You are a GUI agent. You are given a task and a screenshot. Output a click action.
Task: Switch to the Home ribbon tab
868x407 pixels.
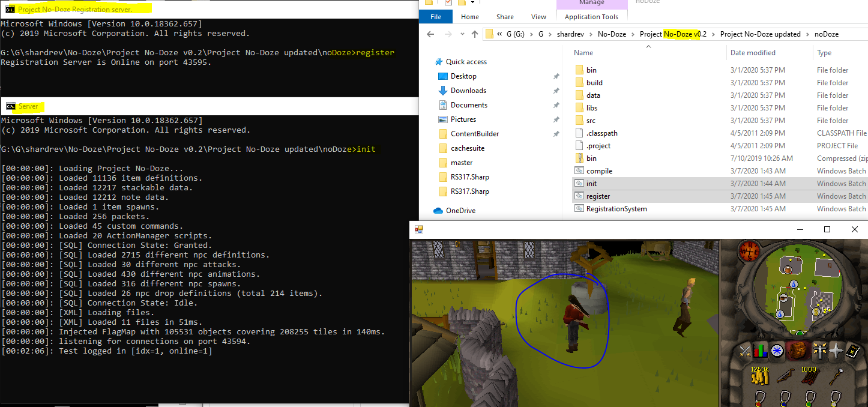point(470,17)
